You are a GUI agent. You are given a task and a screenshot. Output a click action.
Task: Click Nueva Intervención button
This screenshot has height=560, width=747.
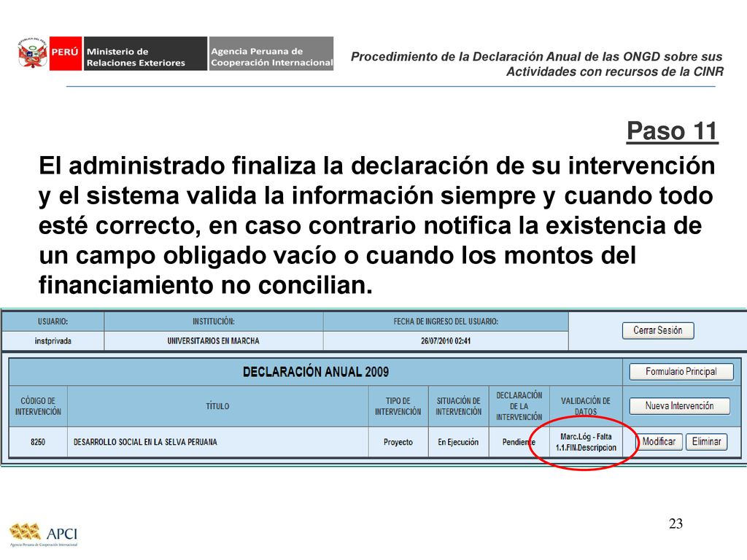coord(679,405)
